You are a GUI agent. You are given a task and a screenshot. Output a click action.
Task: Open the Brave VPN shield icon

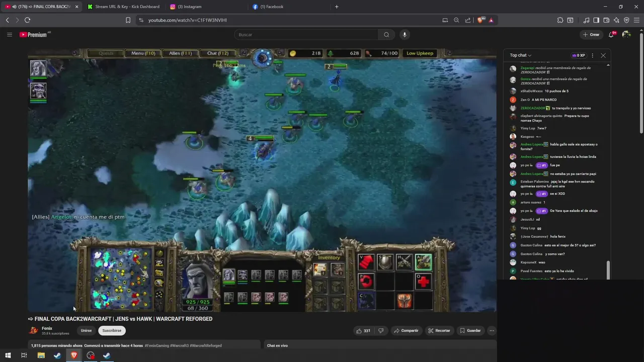click(626, 20)
